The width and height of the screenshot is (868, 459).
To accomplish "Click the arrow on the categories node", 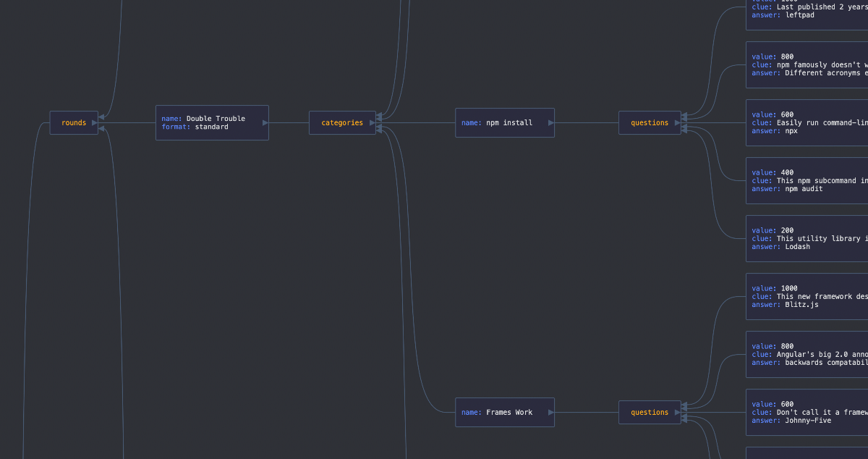I will click(373, 123).
